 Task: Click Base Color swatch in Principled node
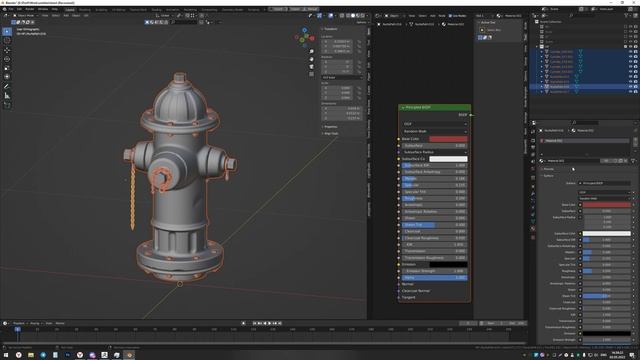coord(448,139)
